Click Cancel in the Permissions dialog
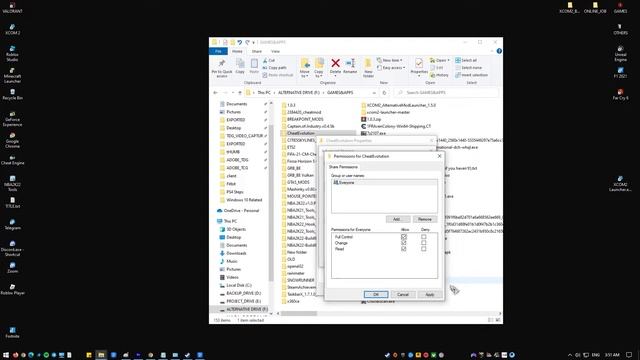 click(403, 294)
